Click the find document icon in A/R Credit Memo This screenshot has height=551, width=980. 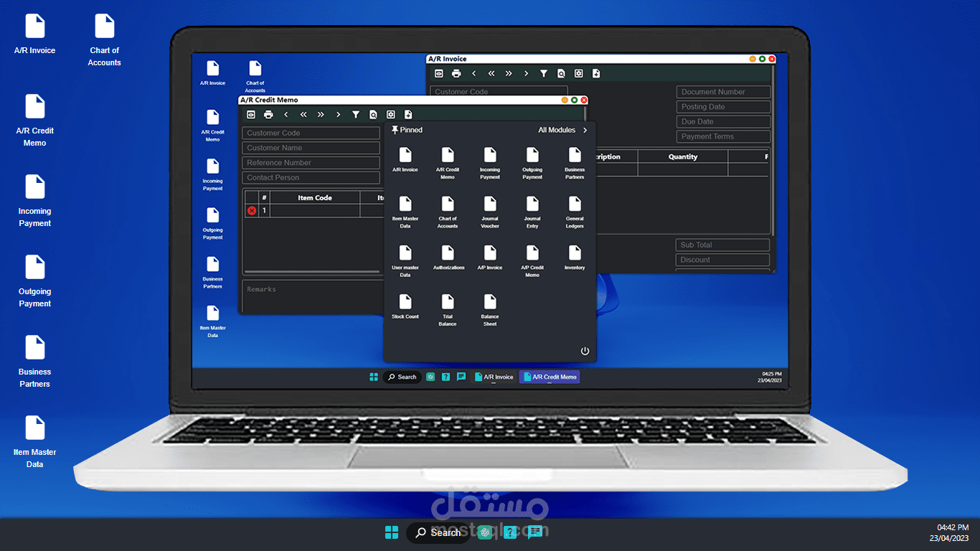tap(373, 115)
